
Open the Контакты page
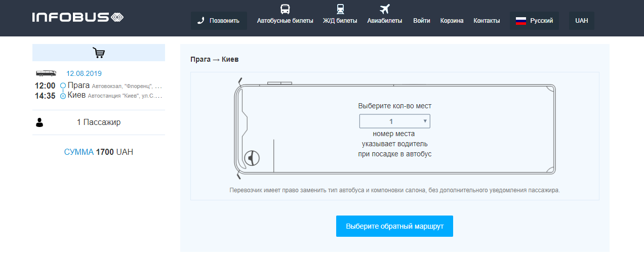(487, 21)
